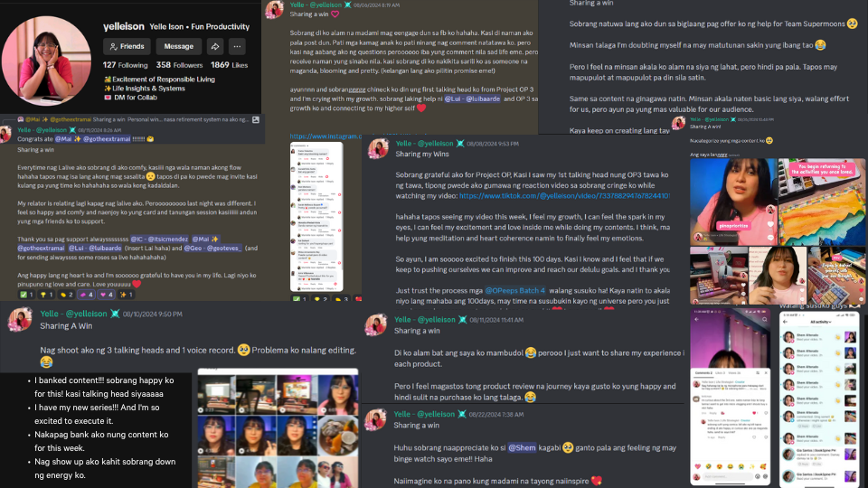Click the search magnifier icon on pink video screenshot
868x488 pixels.
tap(765, 319)
